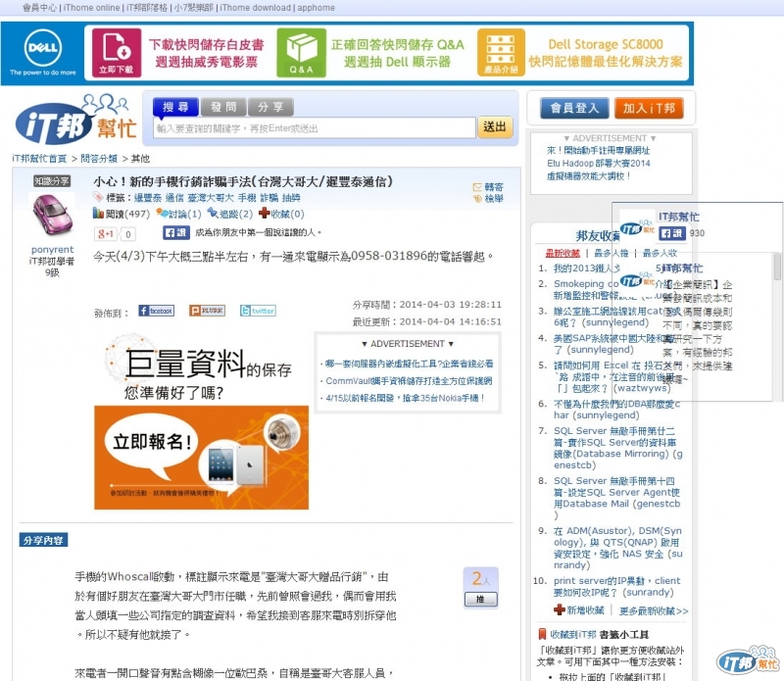784x681 pixels.
Task: Open the iThome download top link
Action: click(x=255, y=8)
